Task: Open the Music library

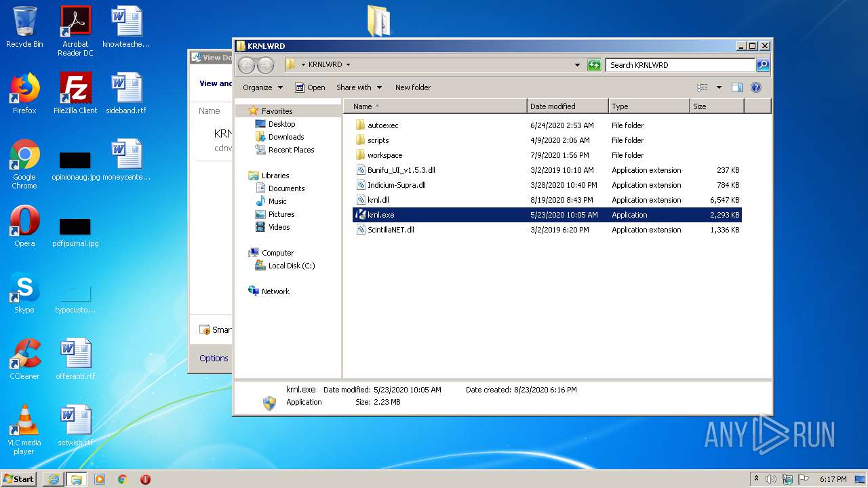Action: [x=277, y=201]
